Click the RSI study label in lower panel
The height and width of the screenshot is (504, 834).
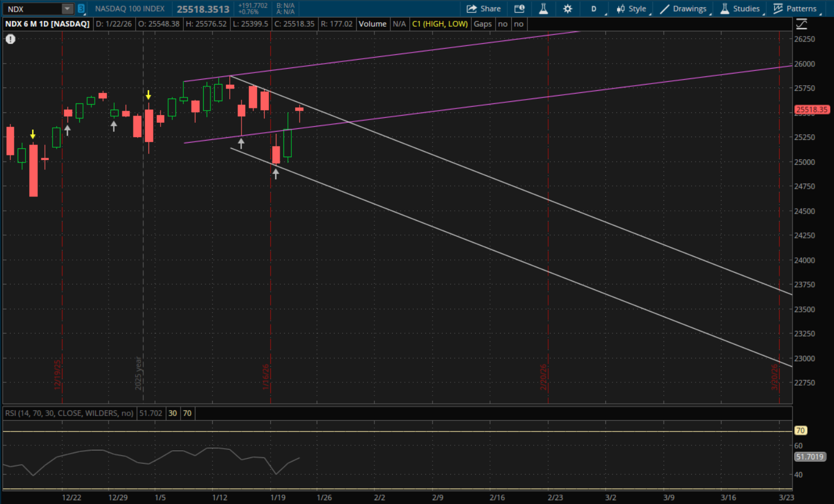69,413
